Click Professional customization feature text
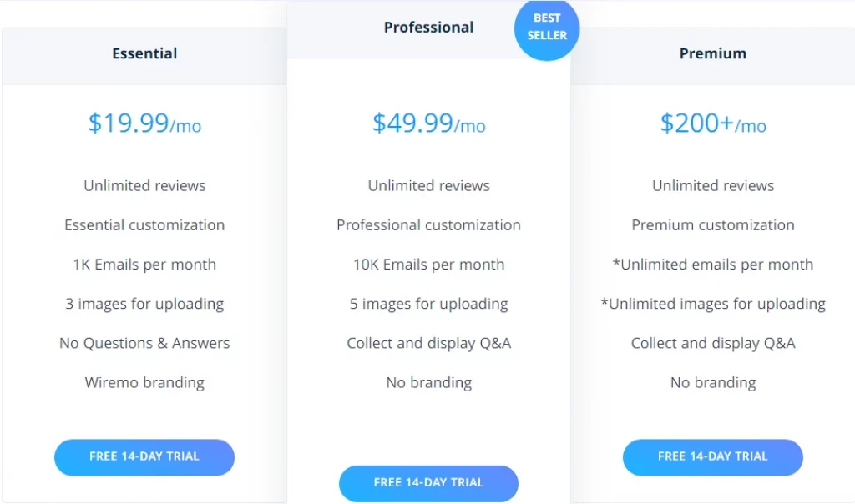This screenshot has height=504, width=855. (428, 224)
